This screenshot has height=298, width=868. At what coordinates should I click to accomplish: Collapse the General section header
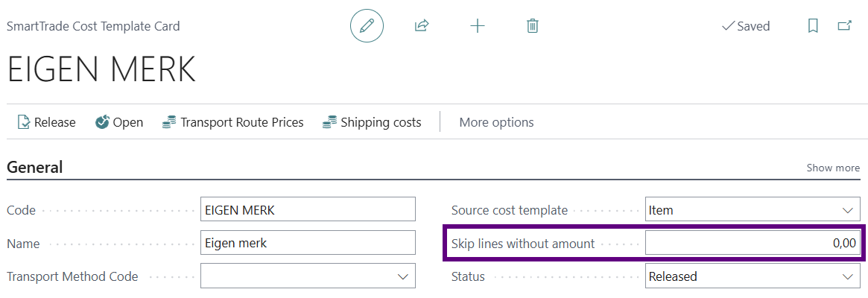click(x=35, y=168)
